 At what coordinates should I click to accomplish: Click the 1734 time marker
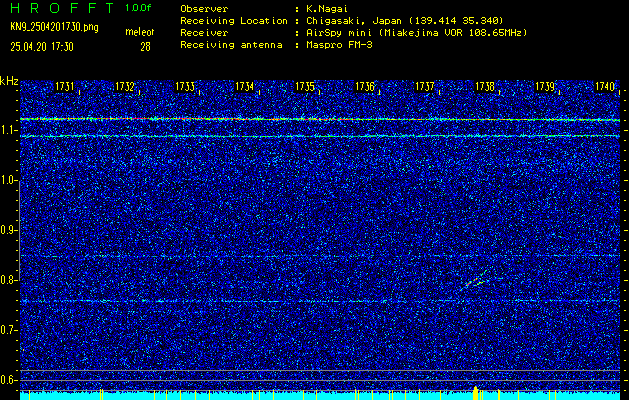(244, 87)
